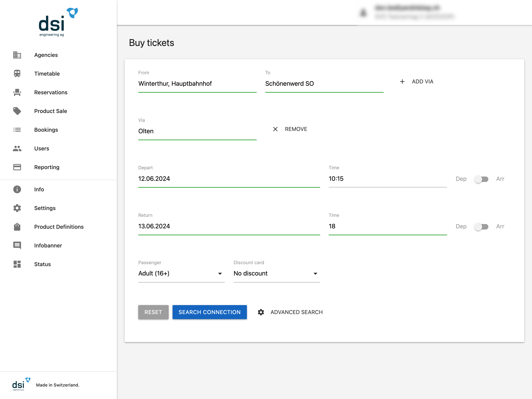Click Add Via button
532x399 pixels.
click(417, 82)
